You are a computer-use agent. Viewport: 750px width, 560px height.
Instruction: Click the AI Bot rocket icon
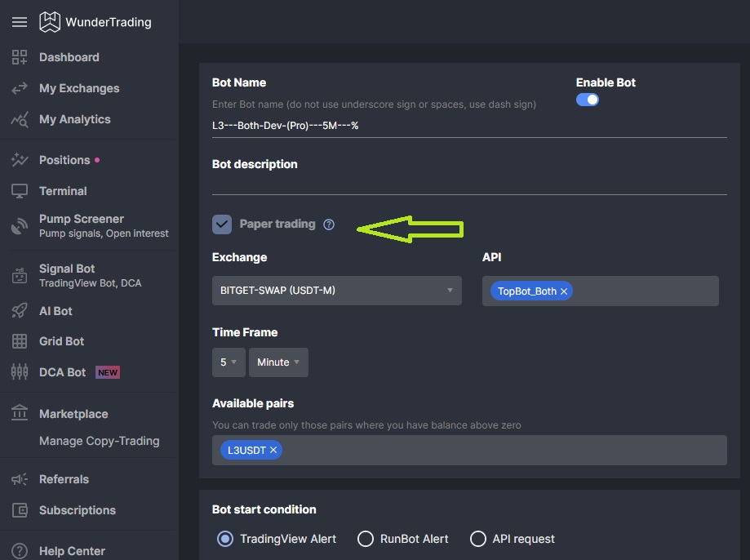pos(20,311)
